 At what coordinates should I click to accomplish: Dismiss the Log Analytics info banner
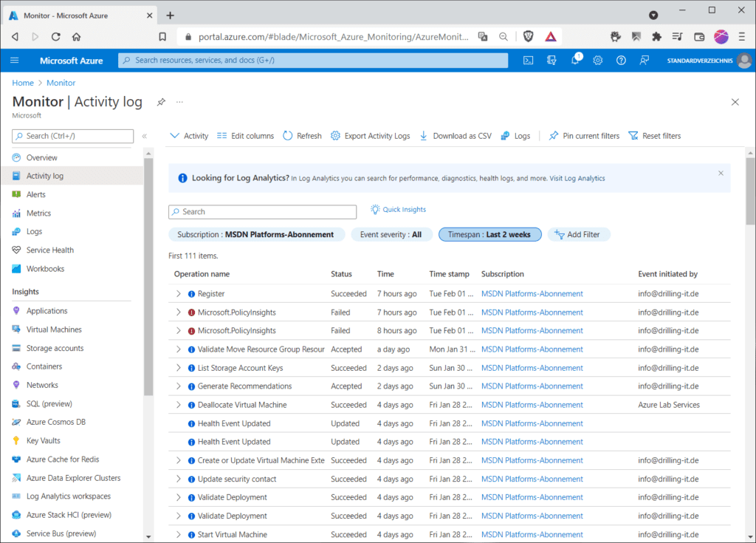[721, 174]
